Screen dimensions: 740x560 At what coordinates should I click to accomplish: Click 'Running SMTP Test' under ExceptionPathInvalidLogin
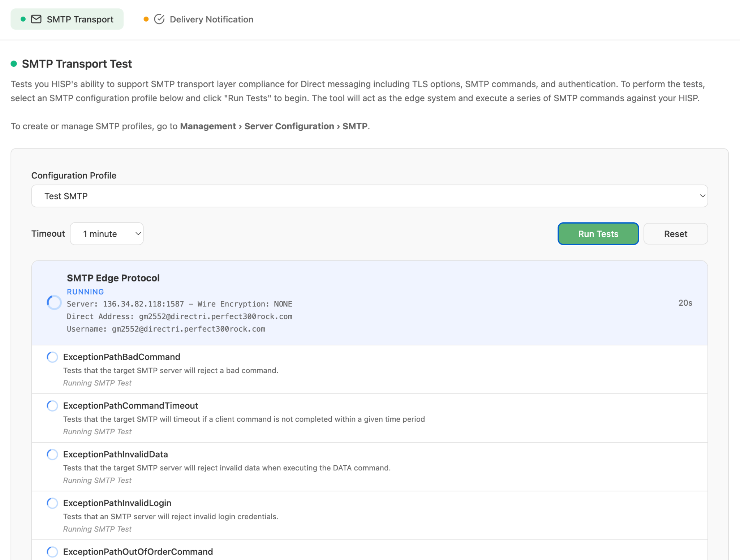97,529
